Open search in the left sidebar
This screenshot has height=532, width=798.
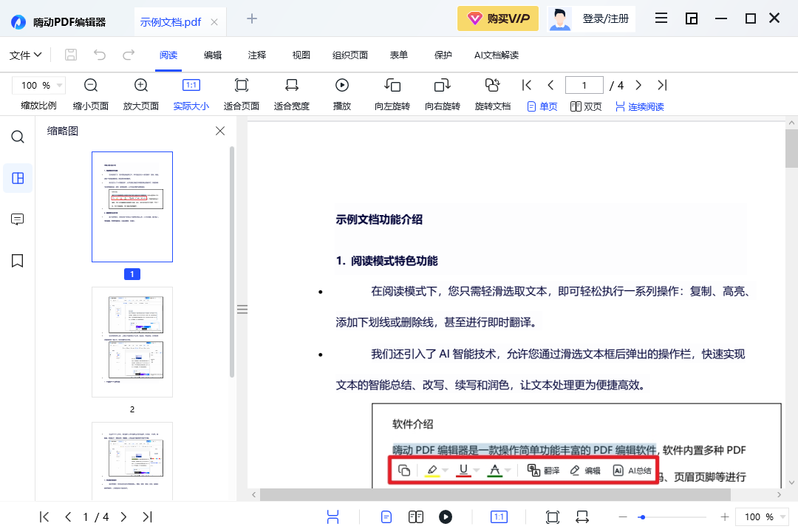point(18,137)
